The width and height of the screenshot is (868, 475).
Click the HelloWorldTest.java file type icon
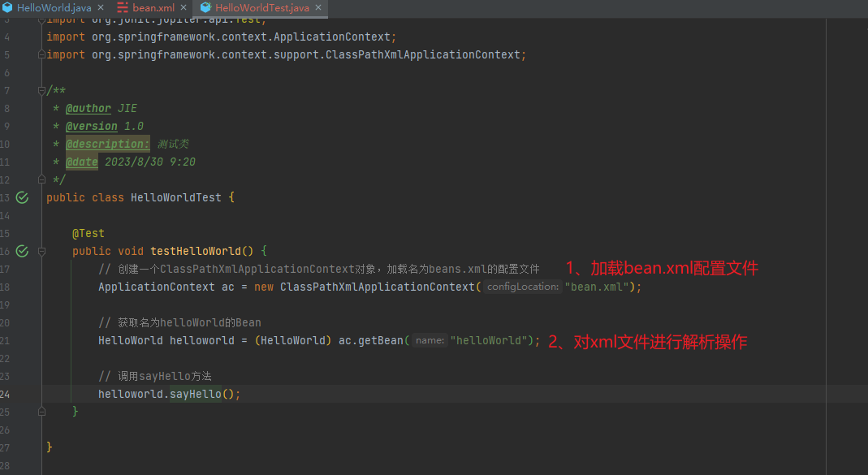(x=206, y=8)
